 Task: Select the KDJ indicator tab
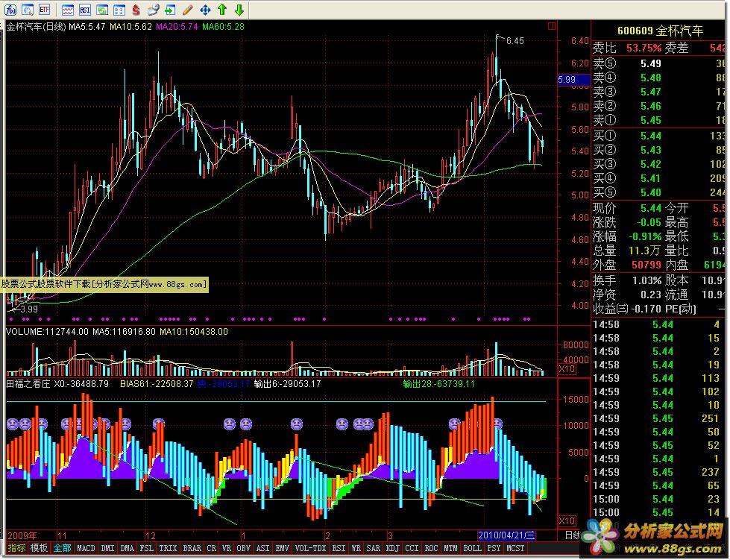pyautogui.click(x=393, y=548)
